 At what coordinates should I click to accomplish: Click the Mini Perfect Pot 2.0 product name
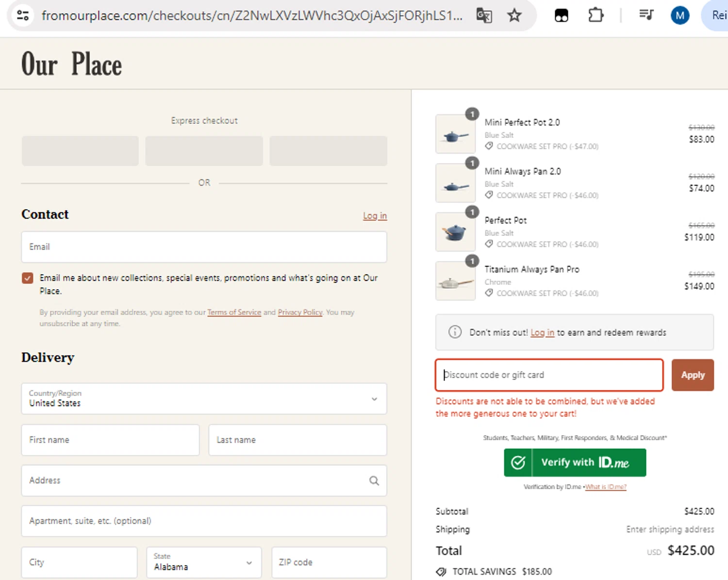click(x=522, y=122)
